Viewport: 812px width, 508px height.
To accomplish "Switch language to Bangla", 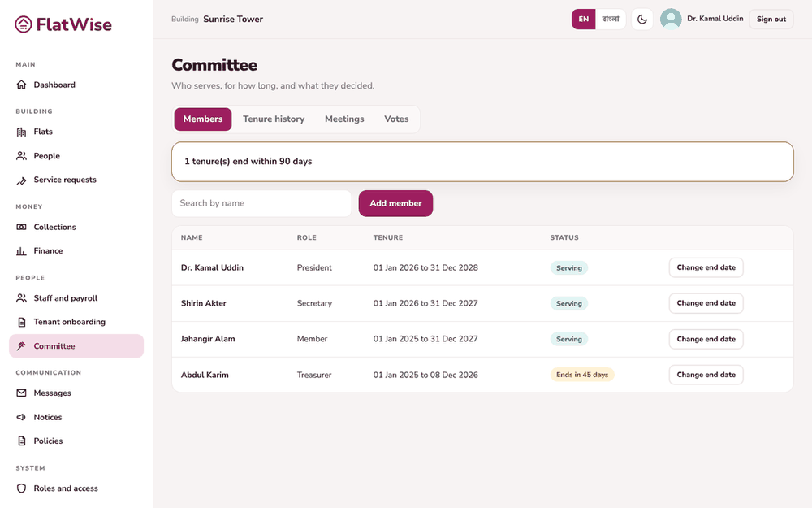I will coord(611,20).
